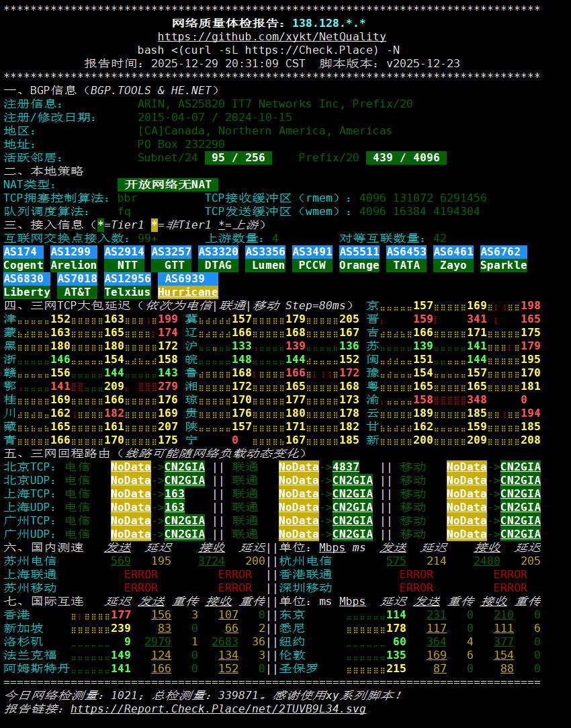
Task: Click the 163 badge in 上海TCP row
Action: 175,494
